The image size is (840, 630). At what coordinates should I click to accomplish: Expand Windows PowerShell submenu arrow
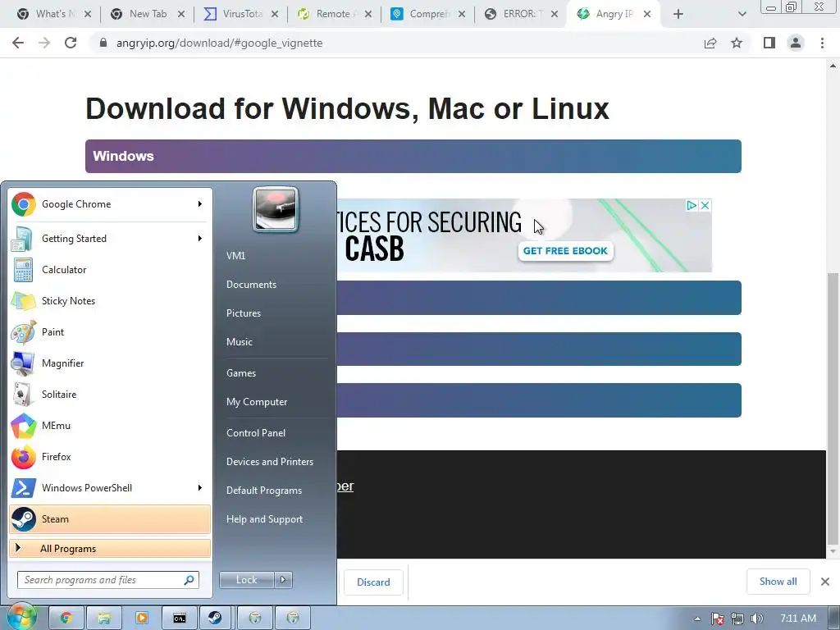(200, 487)
